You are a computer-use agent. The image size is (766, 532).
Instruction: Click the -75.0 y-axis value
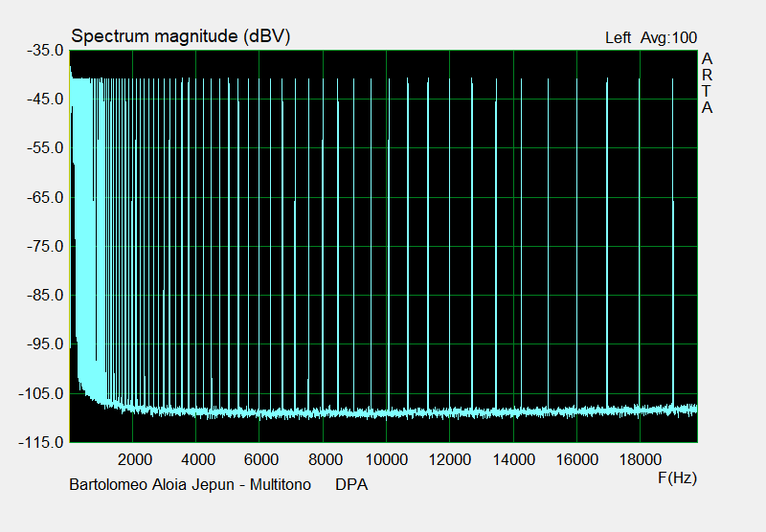coord(45,247)
